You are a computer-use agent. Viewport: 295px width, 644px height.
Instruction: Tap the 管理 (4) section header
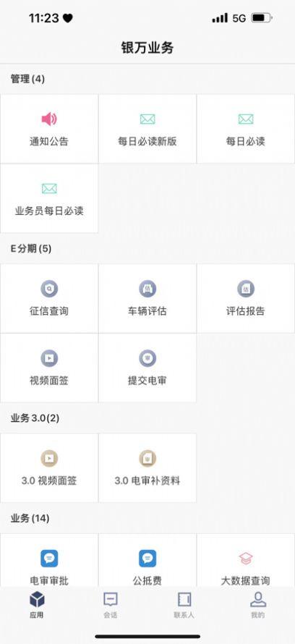click(x=27, y=79)
